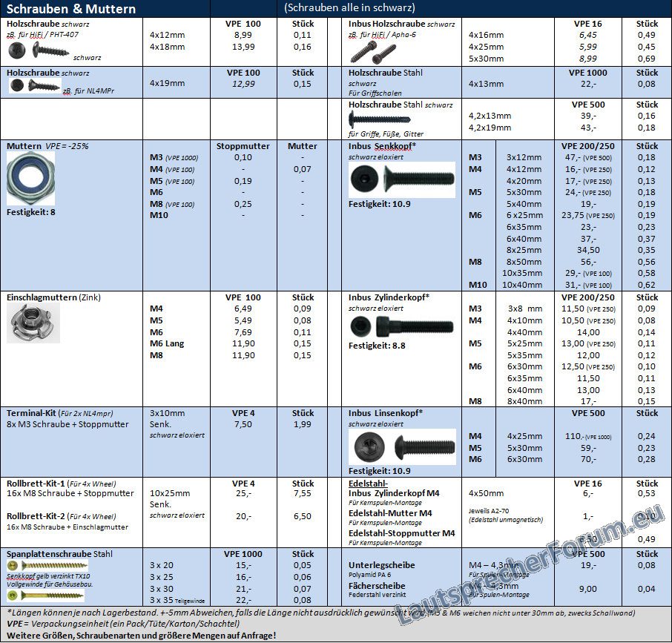Open the Stoppmutter nut picture under Muttern
Screen dimensions: 672x643
tap(31, 179)
